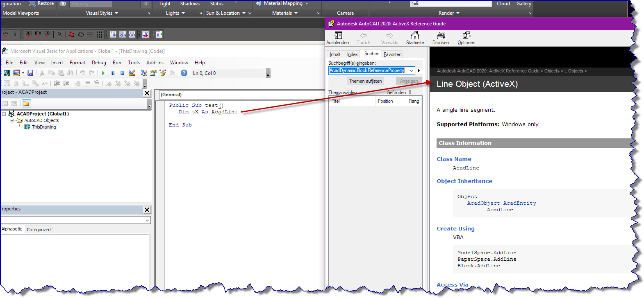
Task: Click the 2DV icon in AutoCAD toolbar
Action: [123, 34]
